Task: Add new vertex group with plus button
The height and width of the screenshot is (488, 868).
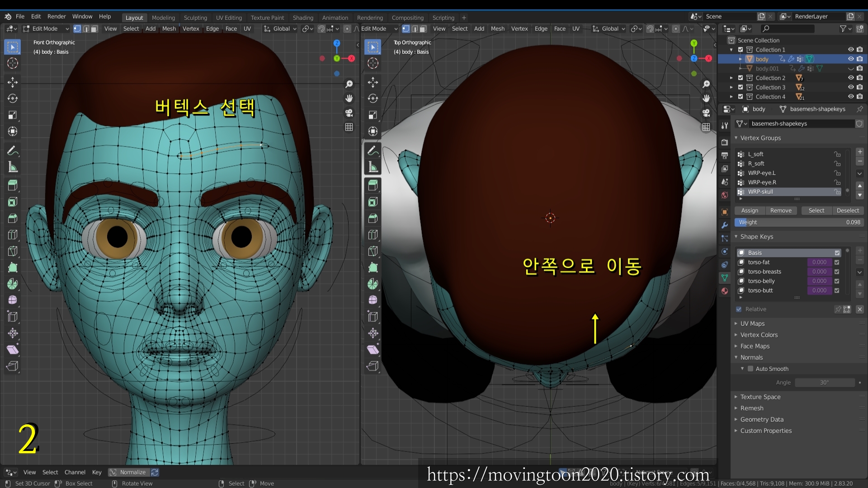Action: (x=859, y=152)
